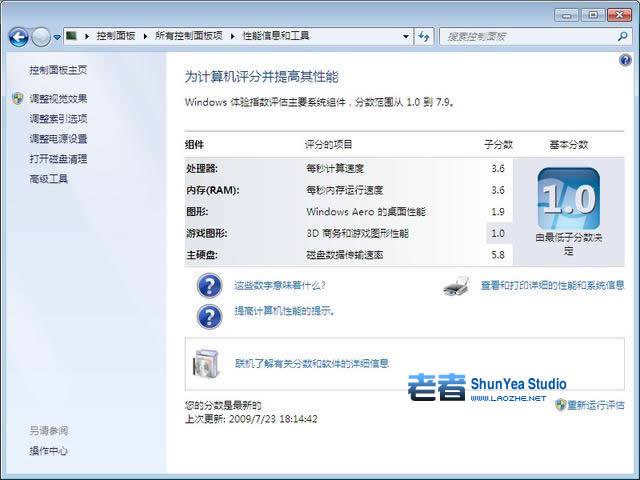
Task: Click question icon beside 提高计算机性能的提示
Action: (x=209, y=316)
